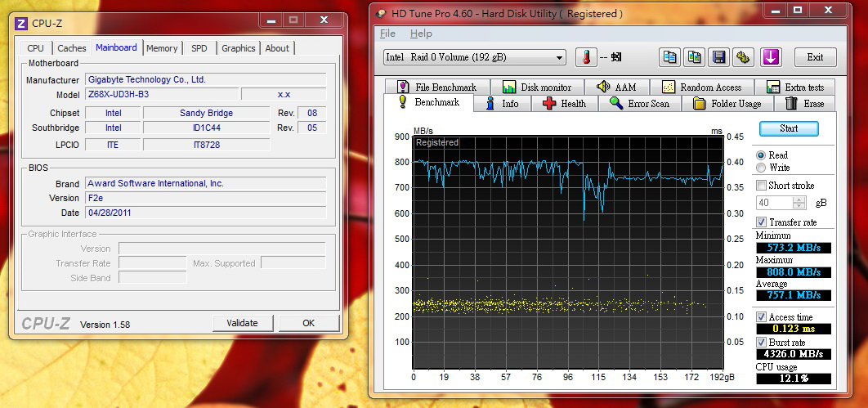Open the Folder Usage tab
Screen dimensions: 868x408
727,104
